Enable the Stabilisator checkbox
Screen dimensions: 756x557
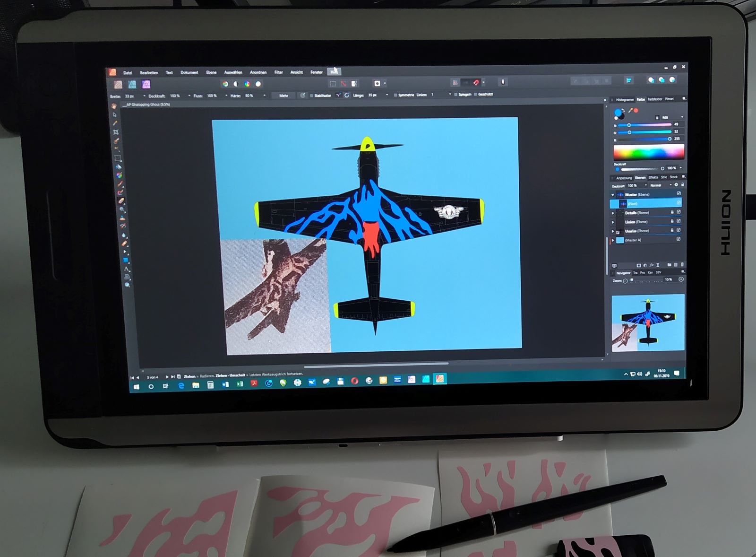(x=312, y=96)
